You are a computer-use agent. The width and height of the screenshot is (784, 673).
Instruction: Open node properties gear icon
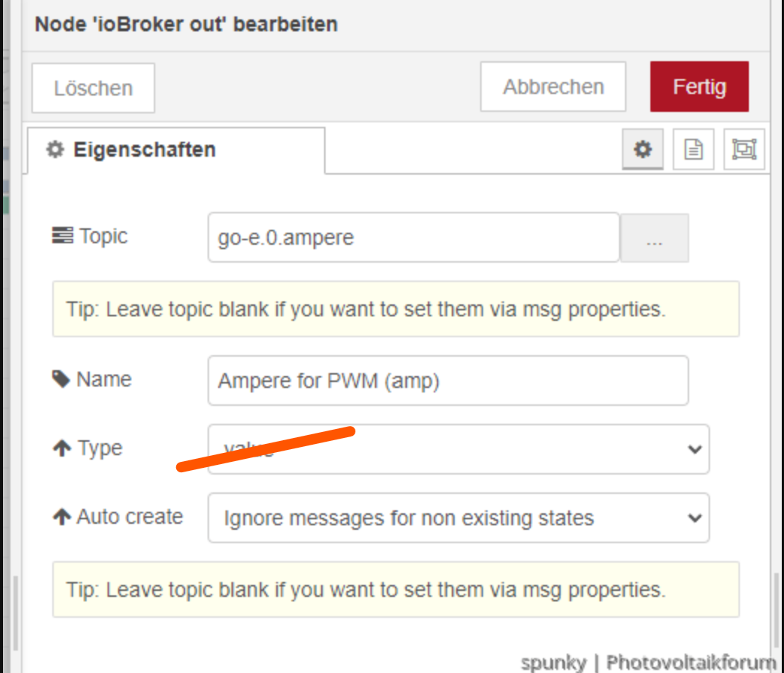[x=642, y=149]
